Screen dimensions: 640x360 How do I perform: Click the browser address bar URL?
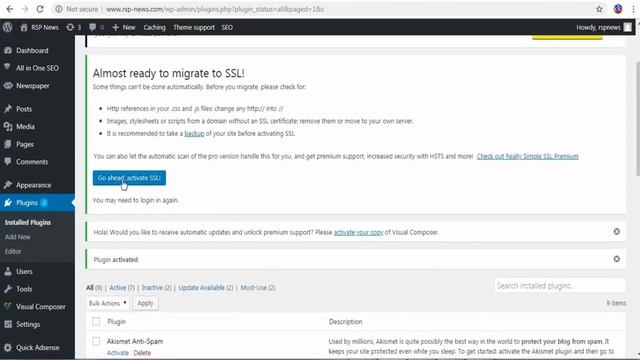pos(215,9)
